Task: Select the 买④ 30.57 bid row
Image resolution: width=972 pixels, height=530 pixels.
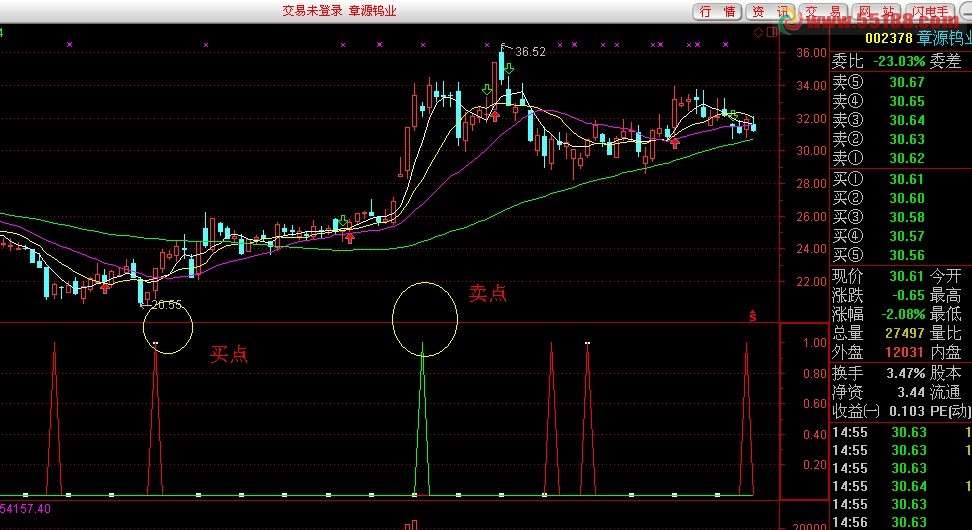Action: [x=901, y=236]
